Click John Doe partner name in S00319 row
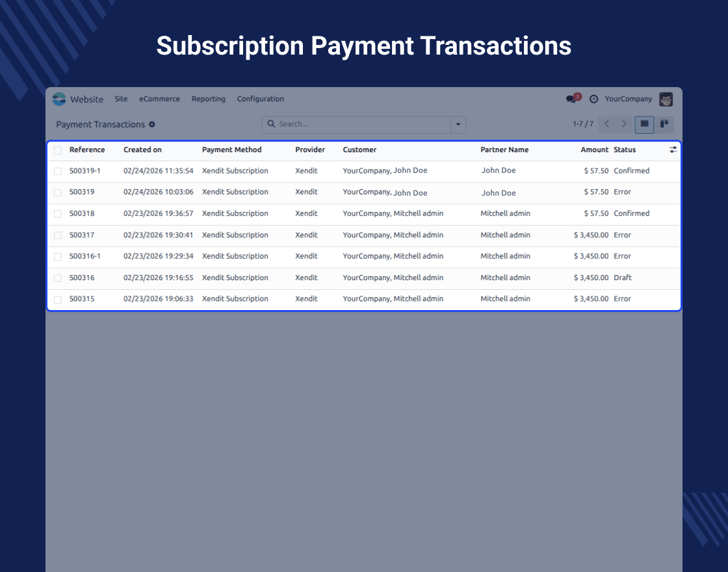 (x=498, y=192)
